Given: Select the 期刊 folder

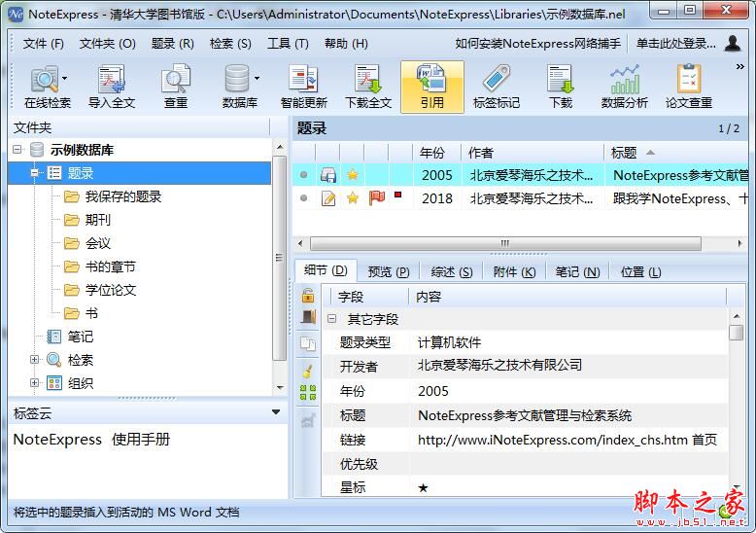Looking at the screenshot, I should tap(98, 220).
